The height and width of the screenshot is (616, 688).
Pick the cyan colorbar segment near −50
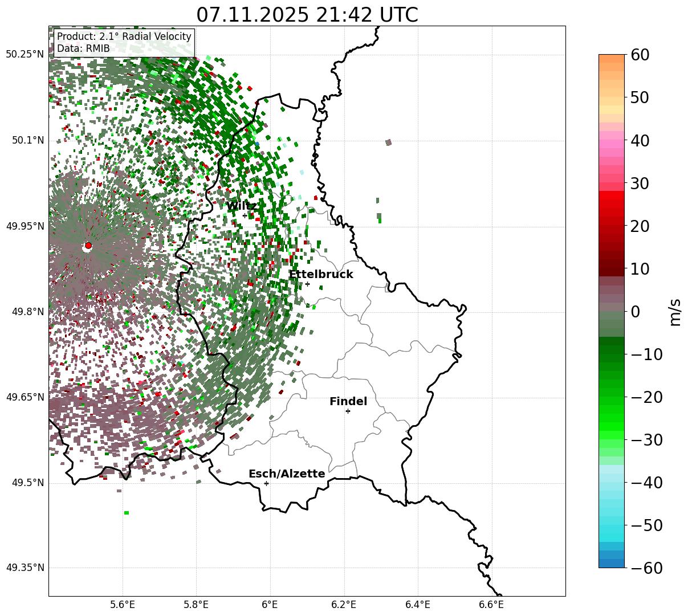612,529
